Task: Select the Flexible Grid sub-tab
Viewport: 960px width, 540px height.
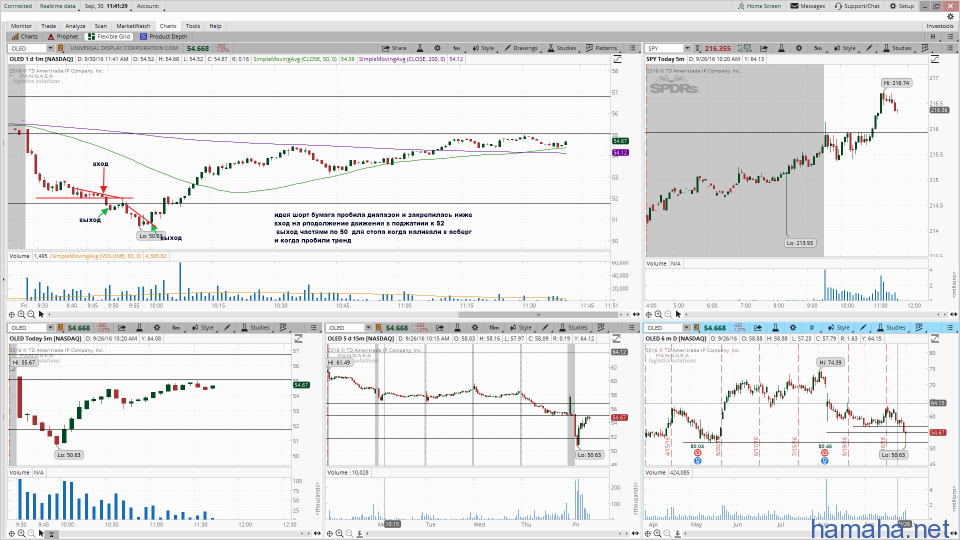Action: tap(109, 36)
